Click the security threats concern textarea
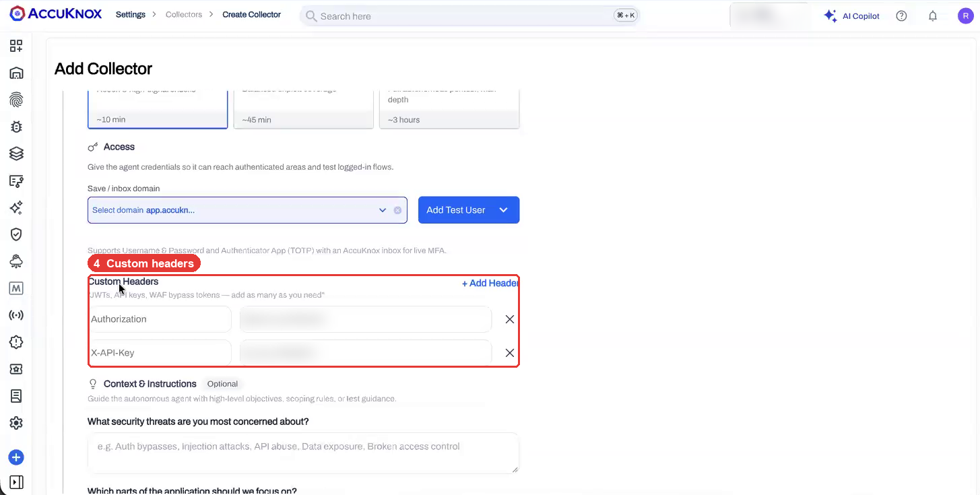Screen dimensions: 980x495 coord(303,453)
